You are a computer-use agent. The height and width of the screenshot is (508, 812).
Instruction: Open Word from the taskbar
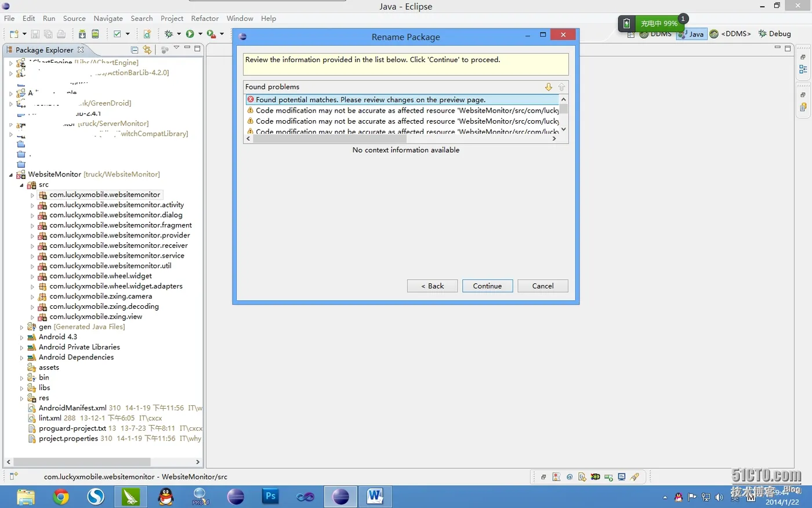(x=375, y=497)
